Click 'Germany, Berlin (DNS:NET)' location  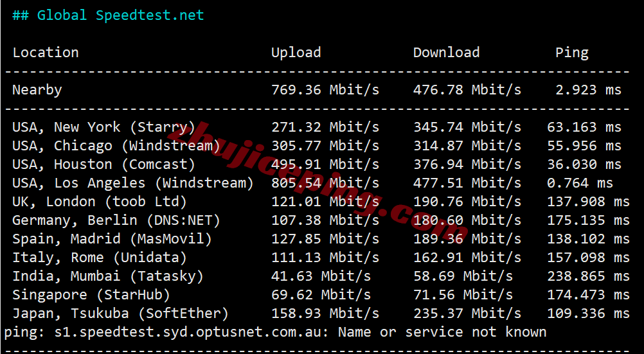(x=116, y=220)
